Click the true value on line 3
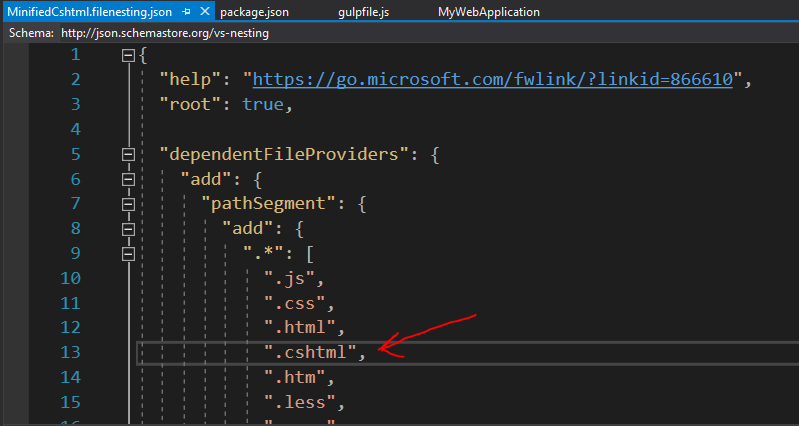 (262, 104)
